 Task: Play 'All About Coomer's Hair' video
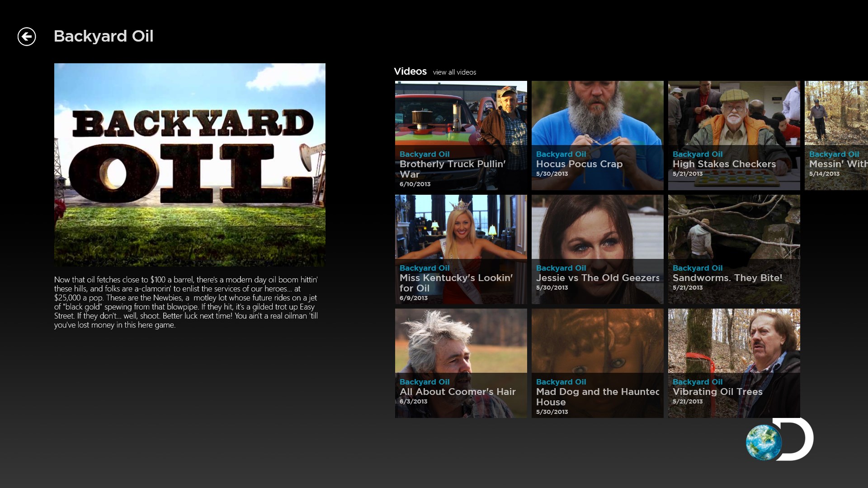[x=461, y=363]
